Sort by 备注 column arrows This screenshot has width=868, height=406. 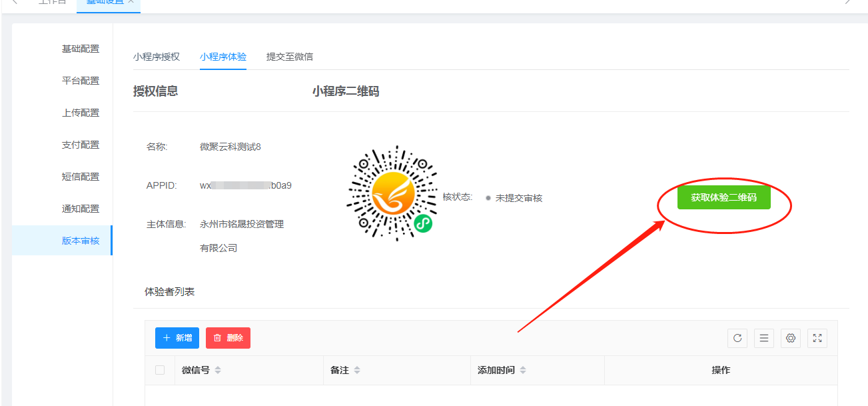click(357, 370)
